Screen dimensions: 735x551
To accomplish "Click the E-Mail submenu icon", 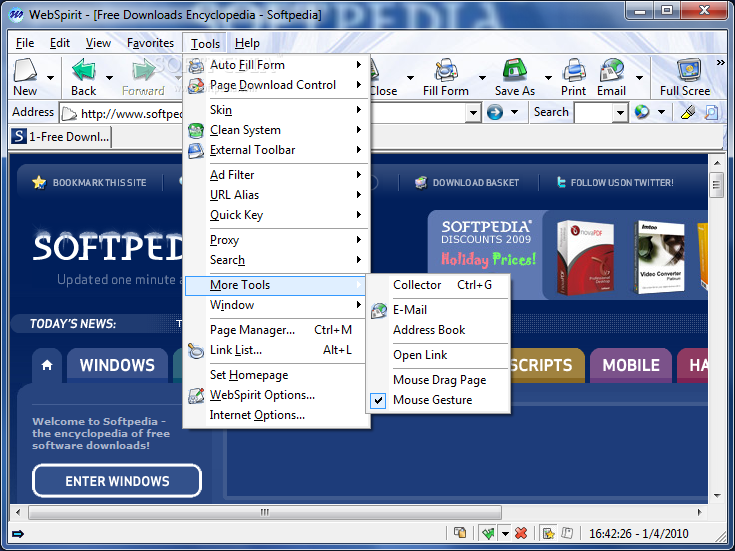I will 379,310.
